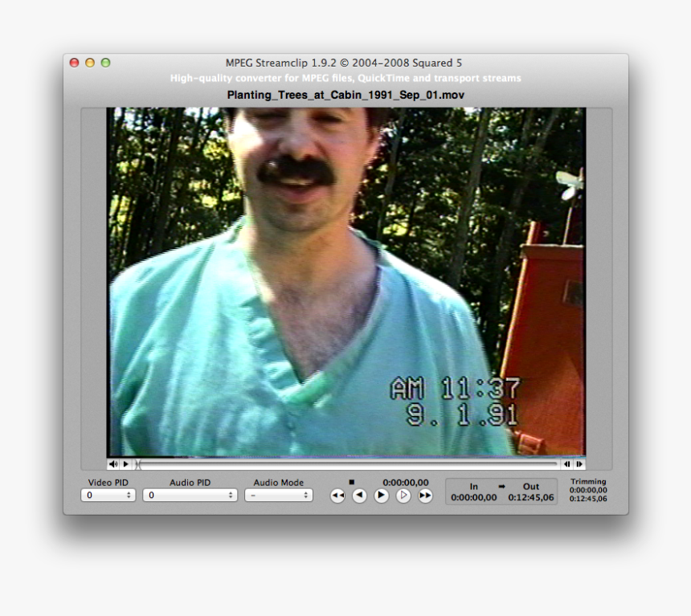
Task: Open the Audio Mode dropdown
Action: (x=279, y=496)
